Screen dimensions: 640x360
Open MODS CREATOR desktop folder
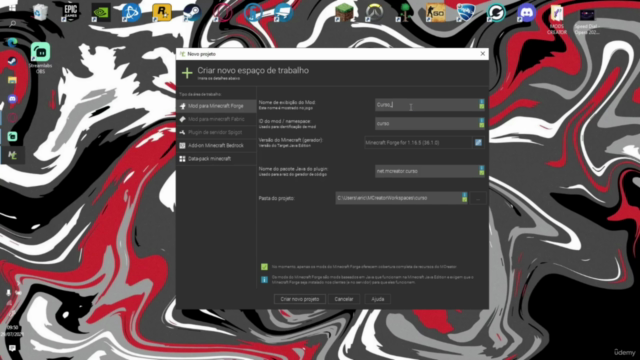click(557, 20)
